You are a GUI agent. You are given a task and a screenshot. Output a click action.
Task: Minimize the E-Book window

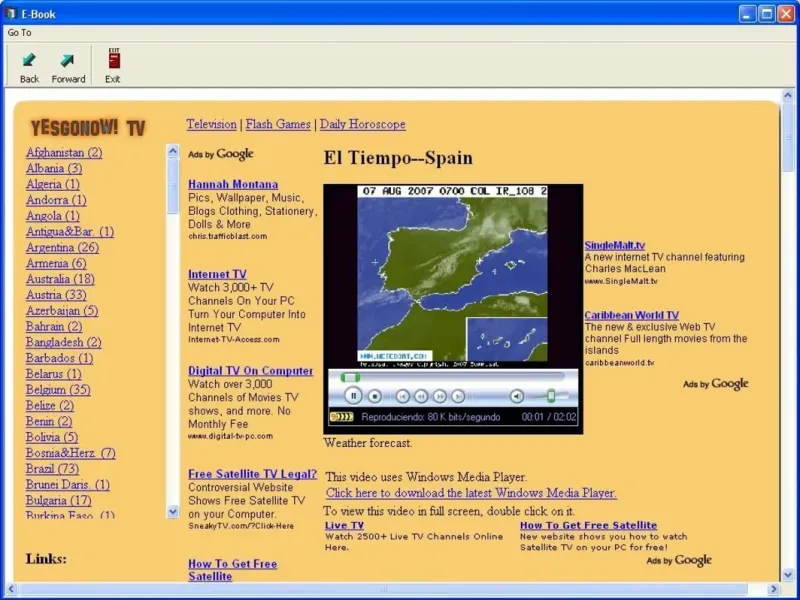[x=747, y=14]
